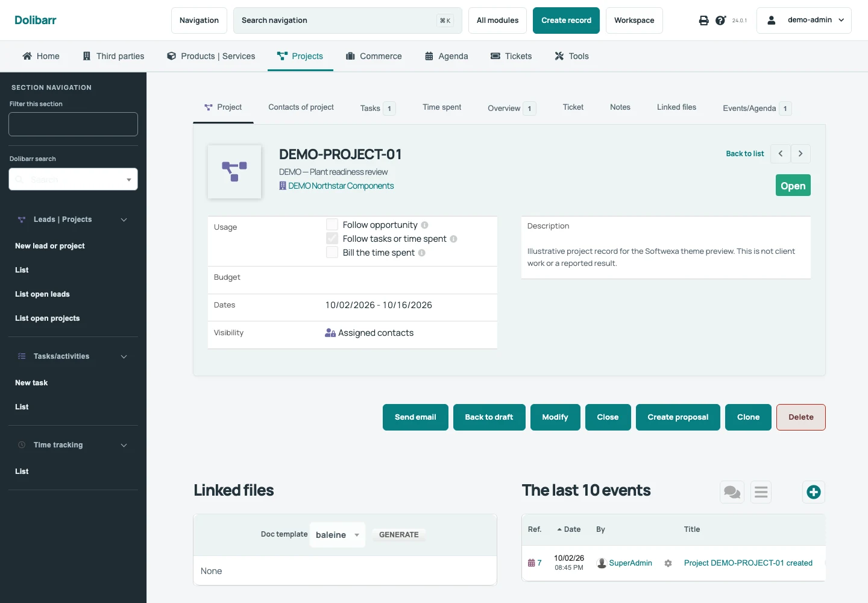Image resolution: width=868 pixels, height=603 pixels.
Task: Go to next project with right arrow
Action: [x=800, y=154]
